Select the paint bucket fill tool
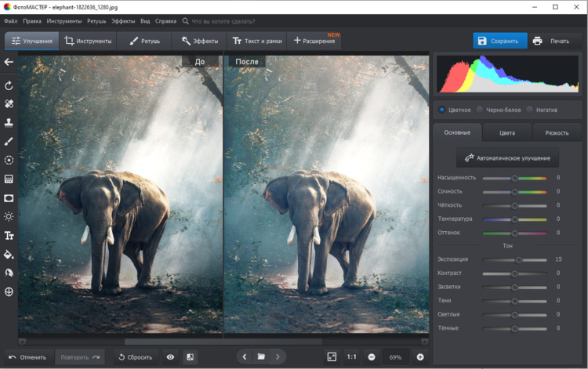The image size is (588, 369). click(x=9, y=254)
